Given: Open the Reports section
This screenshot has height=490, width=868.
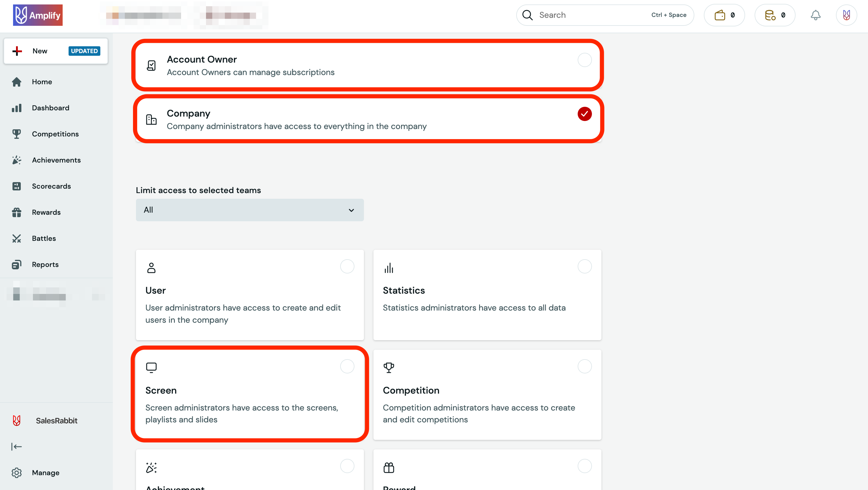Looking at the screenshot, I should [x=45, y=264].
